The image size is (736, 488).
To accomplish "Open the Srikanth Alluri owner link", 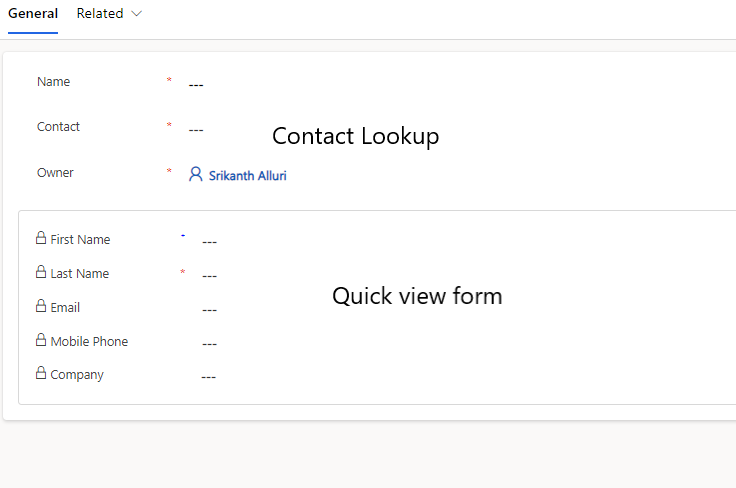I will coord(247,175).
